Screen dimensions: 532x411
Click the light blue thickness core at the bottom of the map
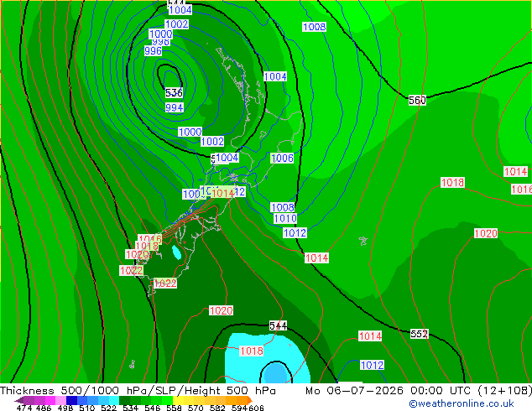click(x=275, y=373)
